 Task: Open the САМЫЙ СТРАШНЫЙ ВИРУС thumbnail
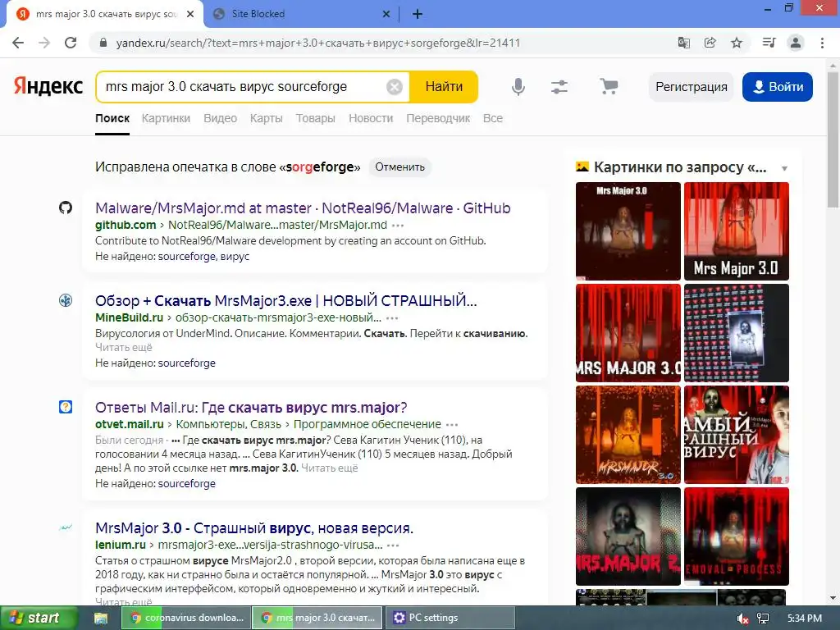coord(737,435)
